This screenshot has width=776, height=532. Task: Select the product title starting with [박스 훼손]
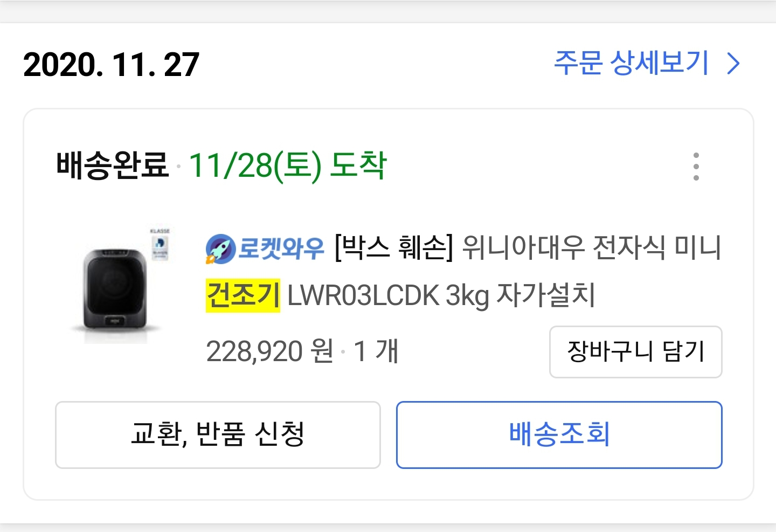(463, 271)
